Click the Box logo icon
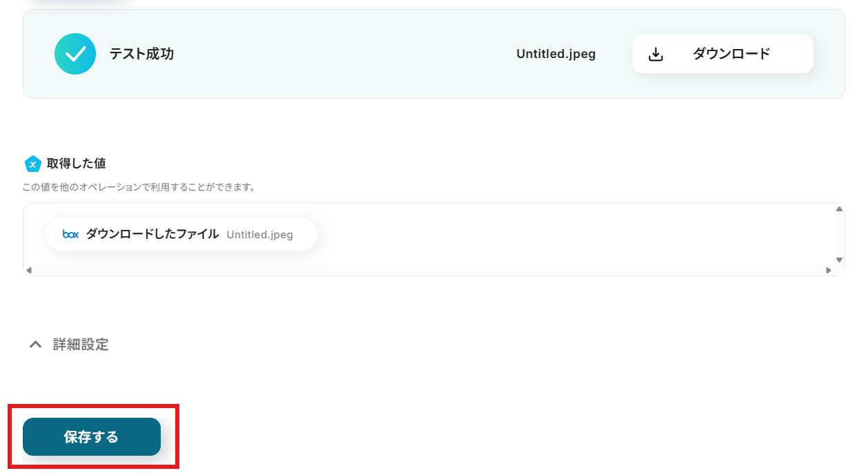 tap(70, 234)
